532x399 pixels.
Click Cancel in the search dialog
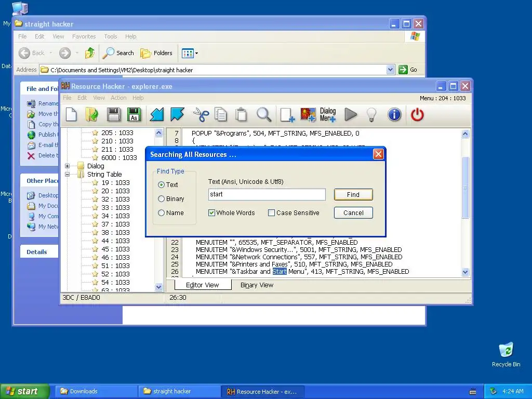pos(353,212)
